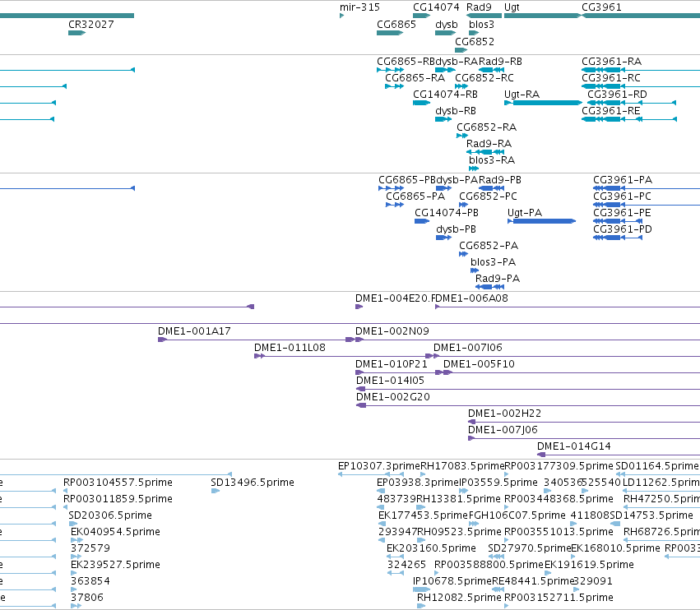Select transcript CG6852-RA
The height and width of the screenshot is (610, 700).
pos(486,127)
